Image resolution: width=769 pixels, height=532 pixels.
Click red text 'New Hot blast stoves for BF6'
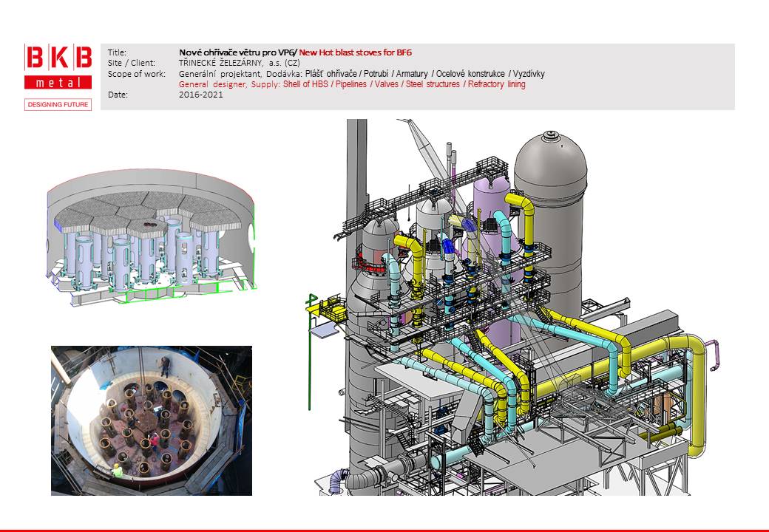355,52
